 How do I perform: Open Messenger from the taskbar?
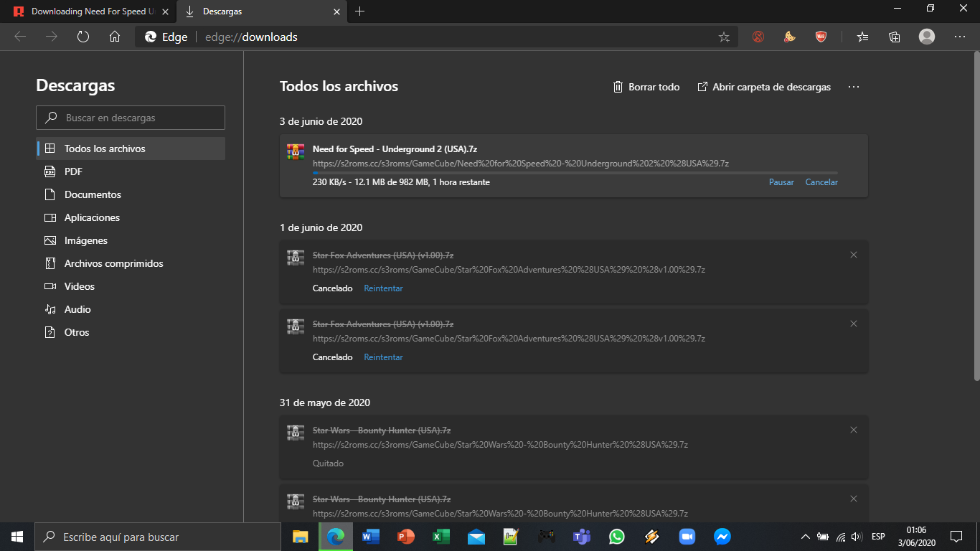(722, 537)
